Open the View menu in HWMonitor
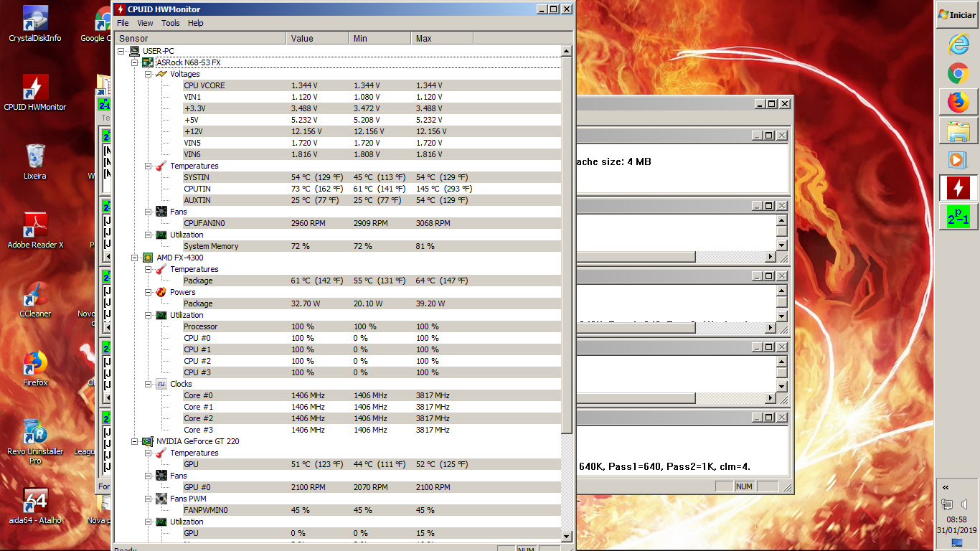The width and height of the screenshot is (980, 551). pos(145,23)
